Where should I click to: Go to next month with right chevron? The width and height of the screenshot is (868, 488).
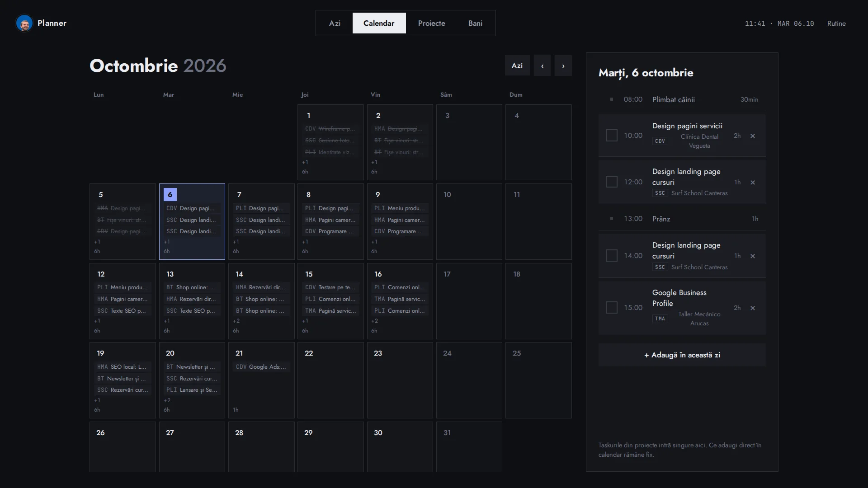point(563,66)
